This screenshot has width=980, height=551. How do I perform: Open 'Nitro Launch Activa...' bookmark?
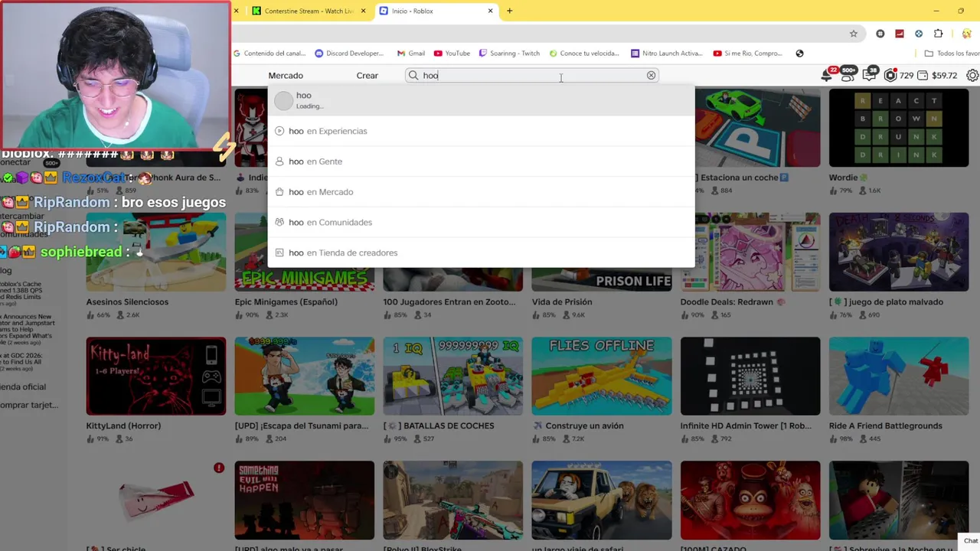pos(667,54)
